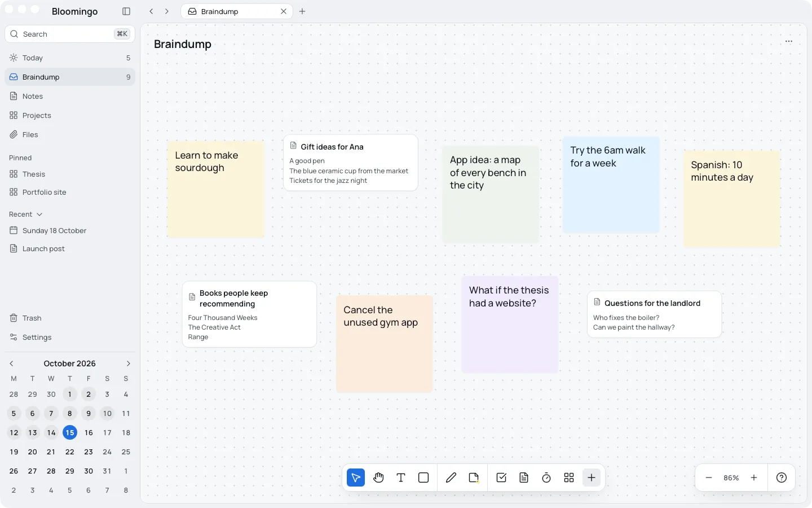This screenshot has width=812, height=508.
Task: Select the yellow 'Learn to make sourdough' sticky
Action: coord(216,189)
